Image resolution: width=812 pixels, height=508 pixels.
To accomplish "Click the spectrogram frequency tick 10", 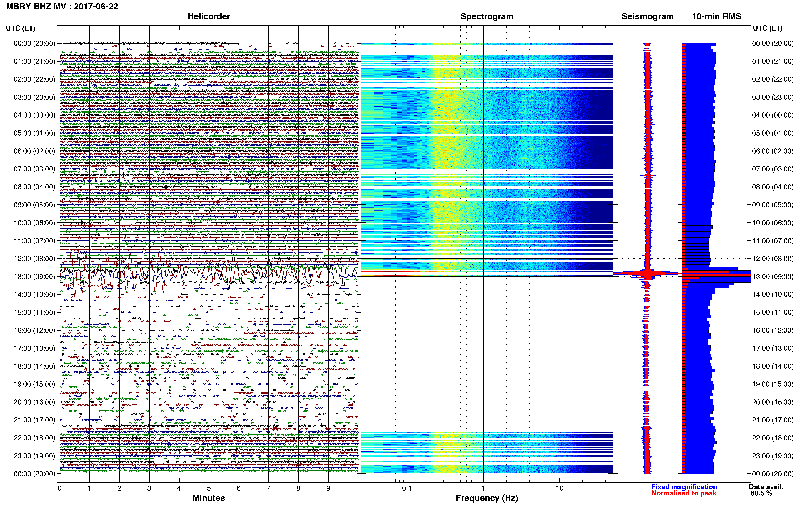I will [559, 488].
